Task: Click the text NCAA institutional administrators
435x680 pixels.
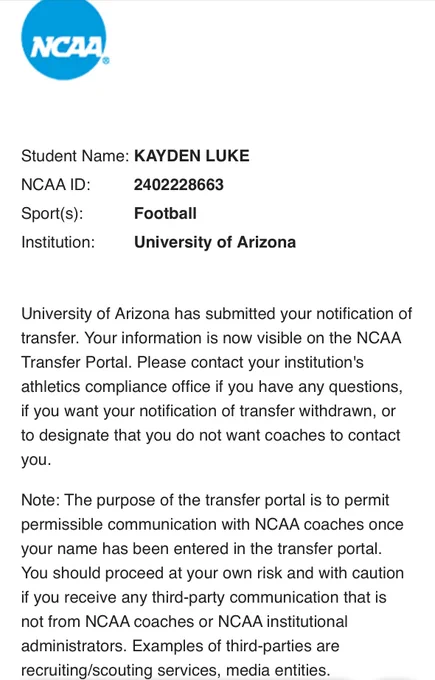Action: [x=184, y=634]
